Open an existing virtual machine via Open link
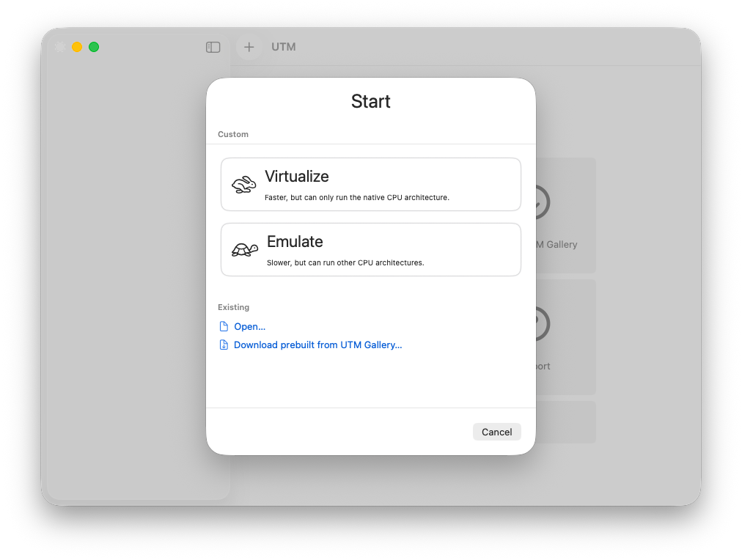The height and width of the screenshot is (560, 742). pyautogui.click(x=249, y=326)
